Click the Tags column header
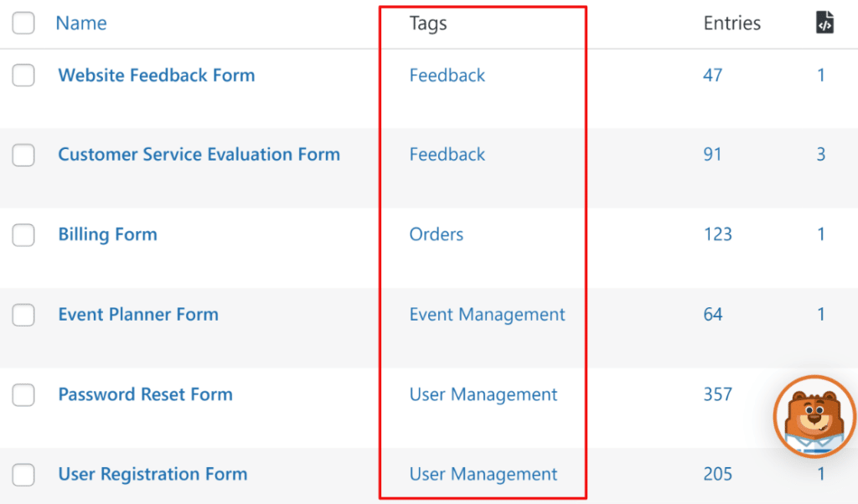 point(427,23)
